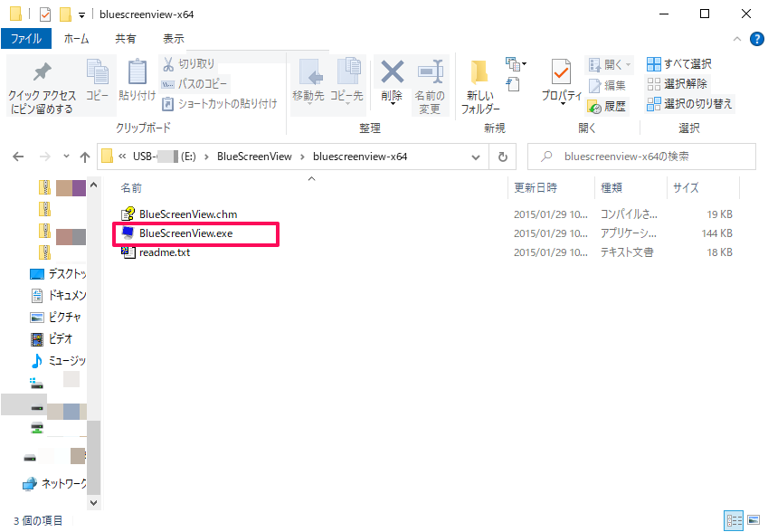Select the BlueScreenView.exe file
Viewport: 768px width, 532px height.
pyautogui.click(x=186, y=233)
